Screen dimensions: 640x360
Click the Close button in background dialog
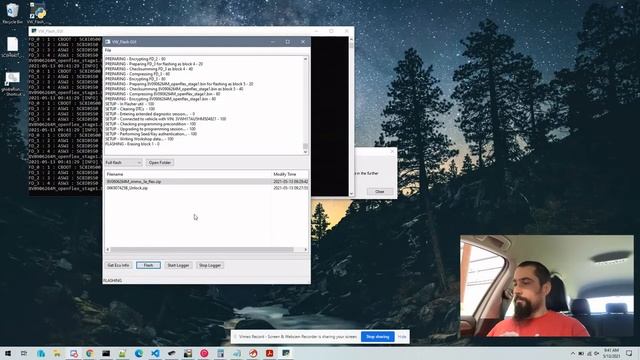pos(380,191)
